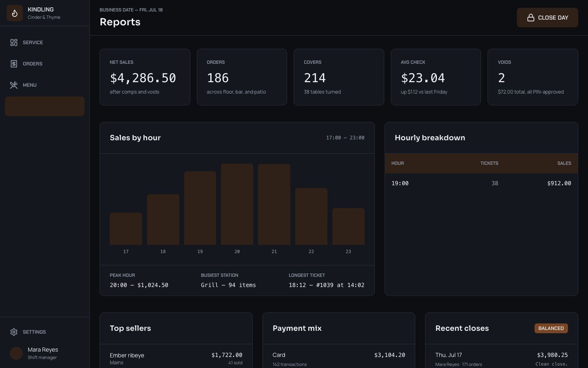588x368 pixels.
Task: Open the Service section
Action: [x=45, y=43]
